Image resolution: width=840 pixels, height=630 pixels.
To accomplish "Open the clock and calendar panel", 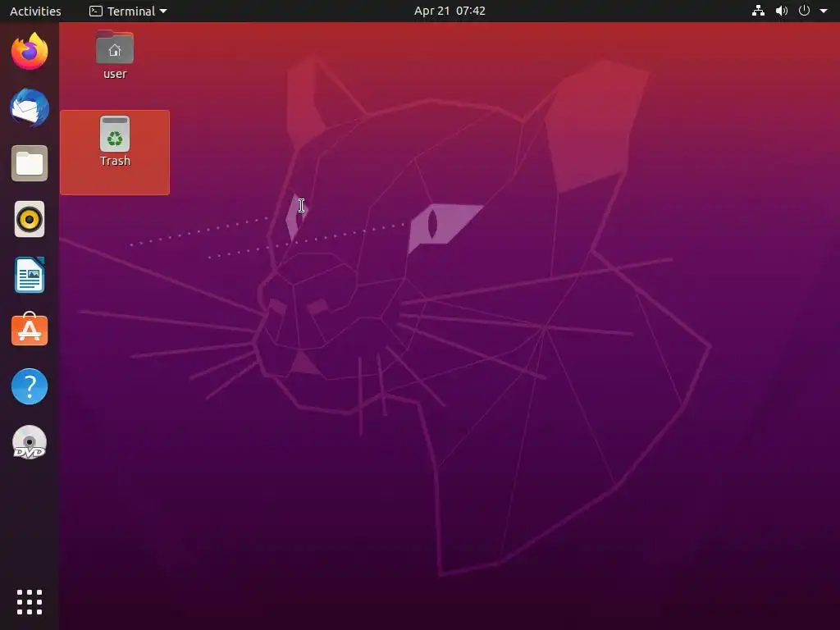I will pyautogui.click(x=450, y=11).
